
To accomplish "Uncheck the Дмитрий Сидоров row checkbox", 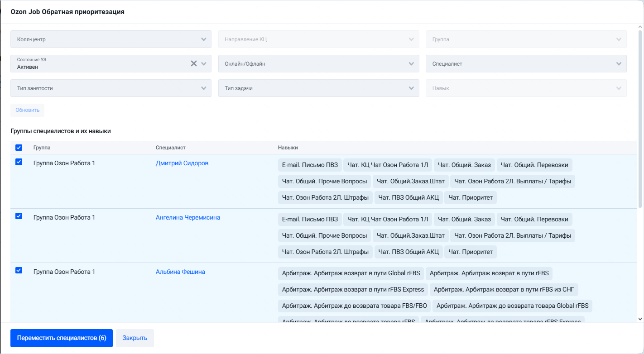I will coord(19,162).
